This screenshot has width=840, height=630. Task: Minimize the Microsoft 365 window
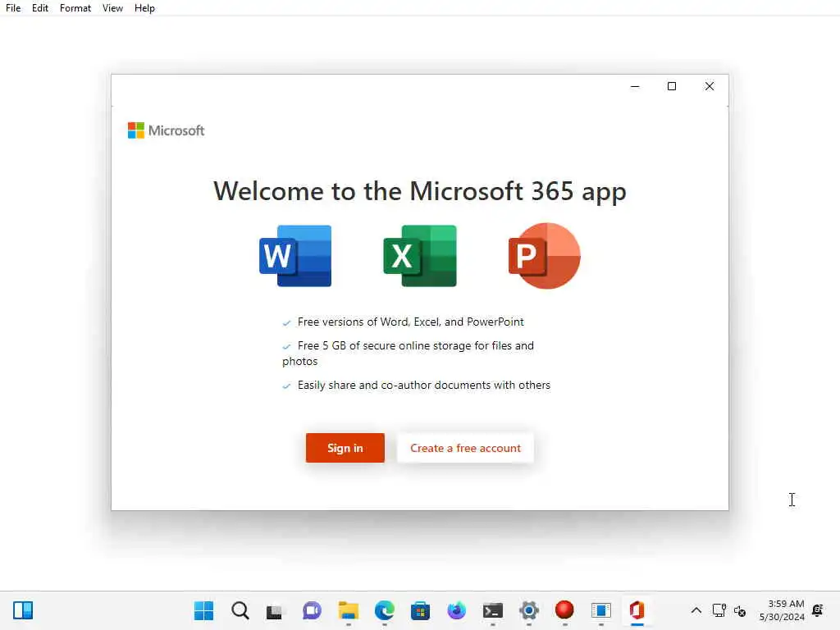pyautogui.click(x=636, y=86)
